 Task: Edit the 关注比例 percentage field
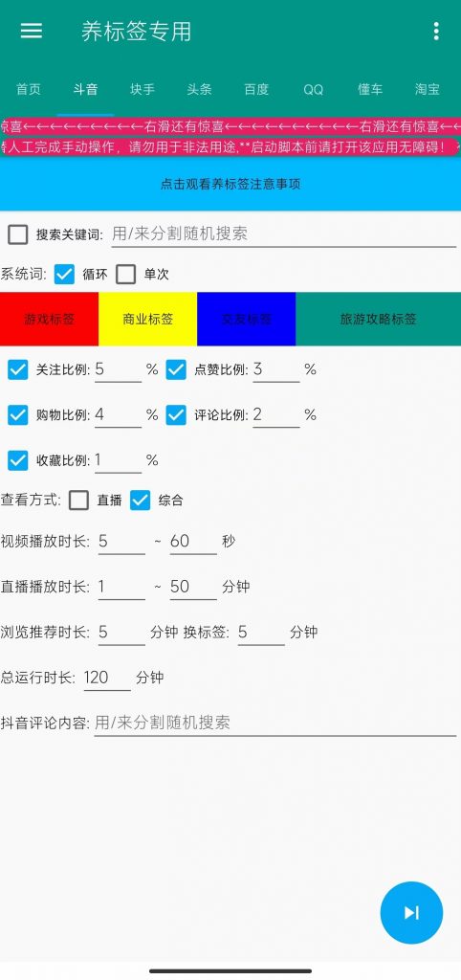coord(118,369)
